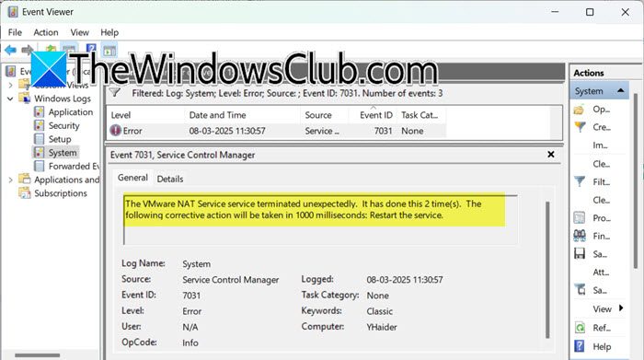Click Event ID cell '7031' in the list
The image size is (644, 360).
click(383, 131)
